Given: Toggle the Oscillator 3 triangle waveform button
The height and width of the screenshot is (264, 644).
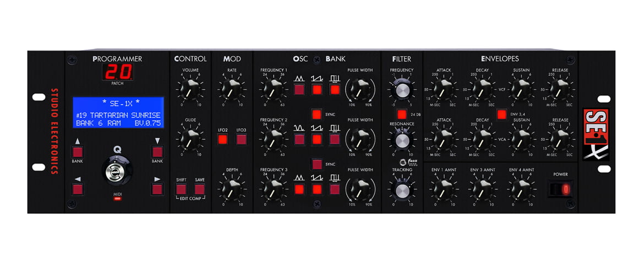Looking at the screenshot, I should point(299,189).
